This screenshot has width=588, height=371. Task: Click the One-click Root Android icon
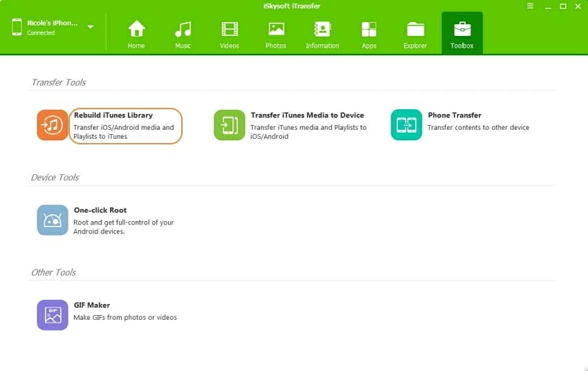(53, 220)
